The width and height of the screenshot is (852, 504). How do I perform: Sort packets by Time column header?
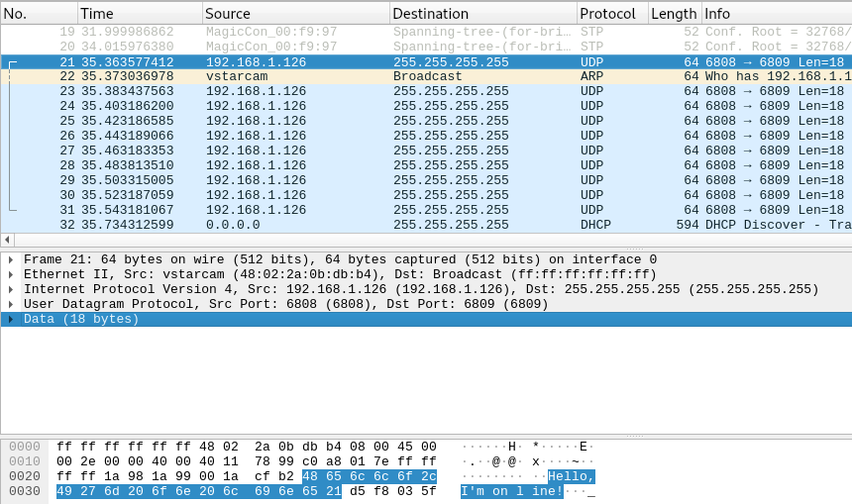pos(141,14)
